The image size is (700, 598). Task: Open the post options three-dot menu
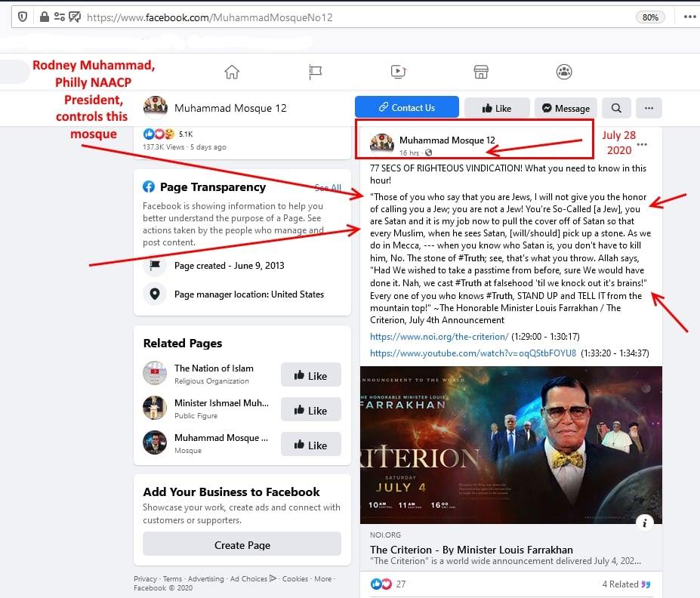[642, 144]
